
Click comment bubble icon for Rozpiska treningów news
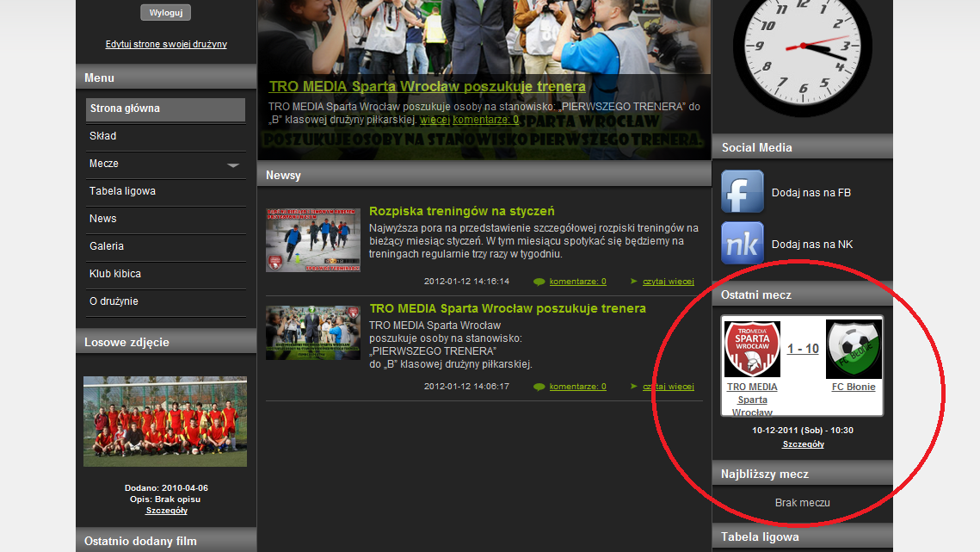[539, 282]
